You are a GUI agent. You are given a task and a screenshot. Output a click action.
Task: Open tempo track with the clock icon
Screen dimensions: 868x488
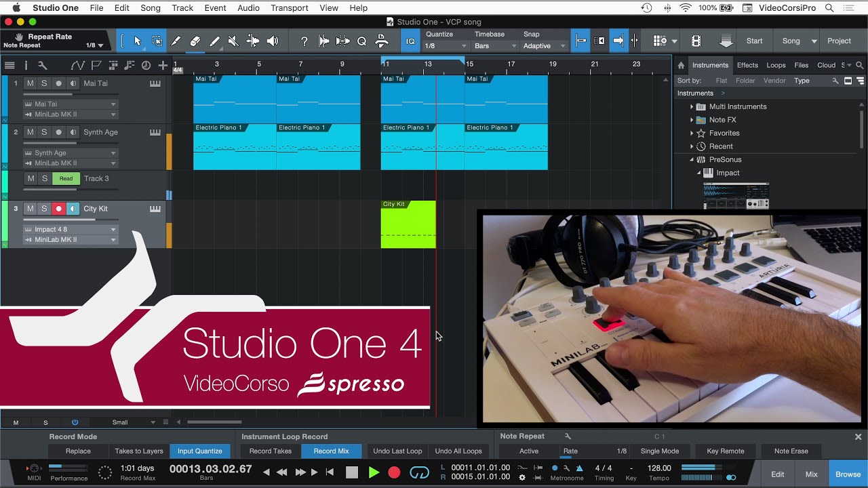pyautogui.click(x=146, y=66)
